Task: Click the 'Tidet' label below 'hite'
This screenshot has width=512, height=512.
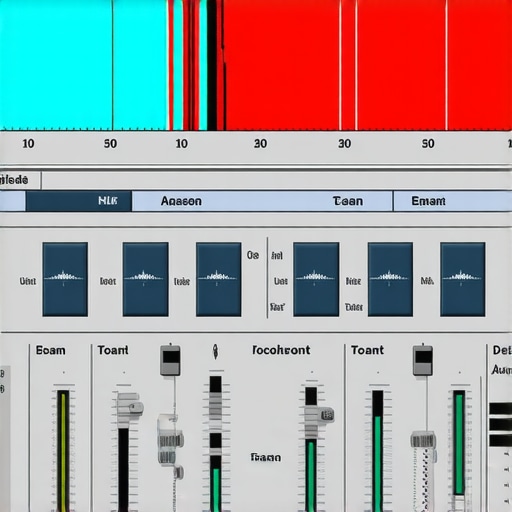Action: tap(354, 307)
